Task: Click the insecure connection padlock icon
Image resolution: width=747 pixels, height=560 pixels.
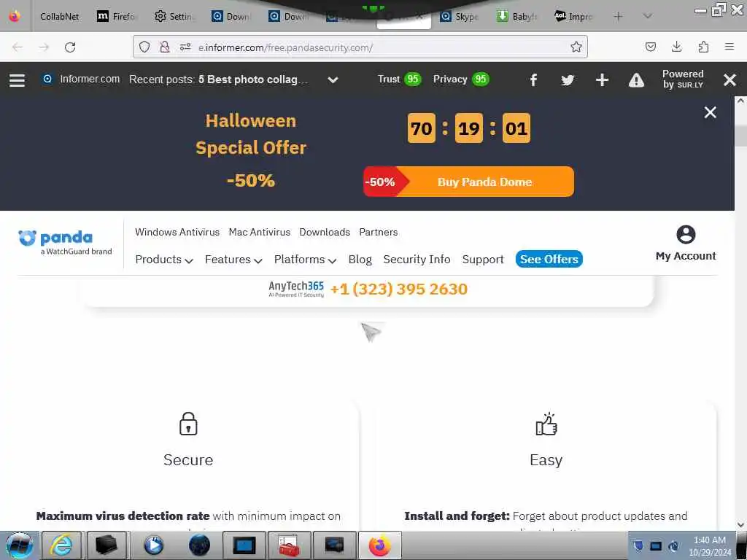Action: [164, 47]
